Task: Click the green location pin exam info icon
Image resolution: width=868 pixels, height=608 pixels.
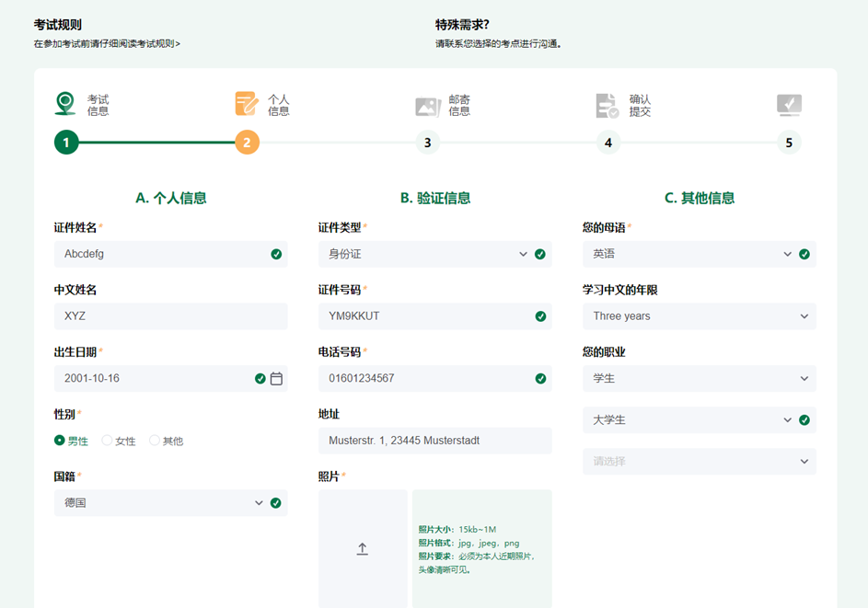Action: coord(65,103)
